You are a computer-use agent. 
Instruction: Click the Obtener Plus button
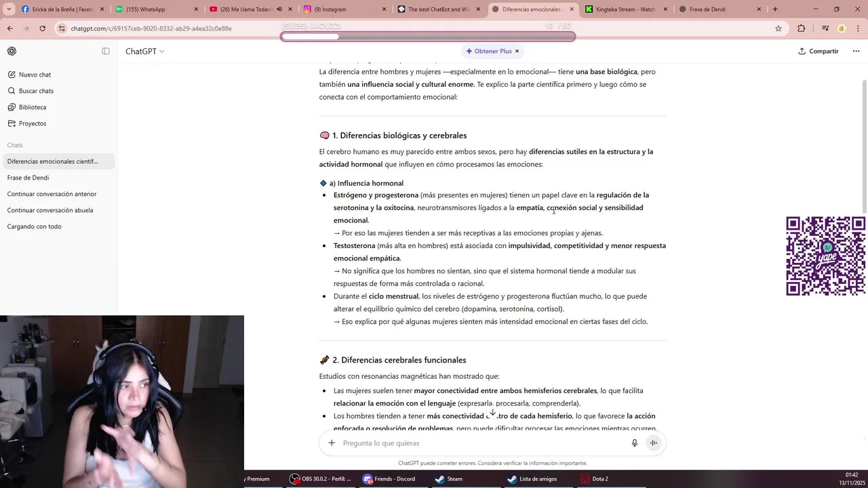[488, 52]
